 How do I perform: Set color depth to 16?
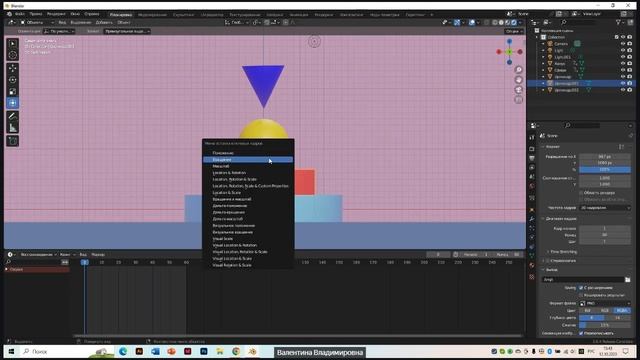(x=618, y=318)
